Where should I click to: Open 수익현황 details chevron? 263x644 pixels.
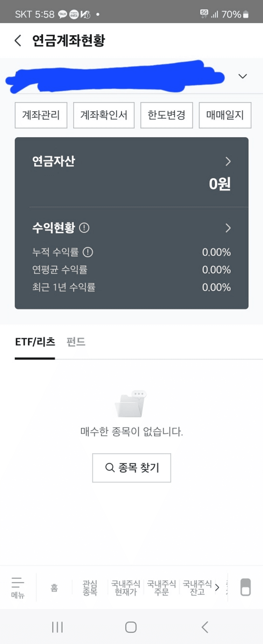pos(228,228)
